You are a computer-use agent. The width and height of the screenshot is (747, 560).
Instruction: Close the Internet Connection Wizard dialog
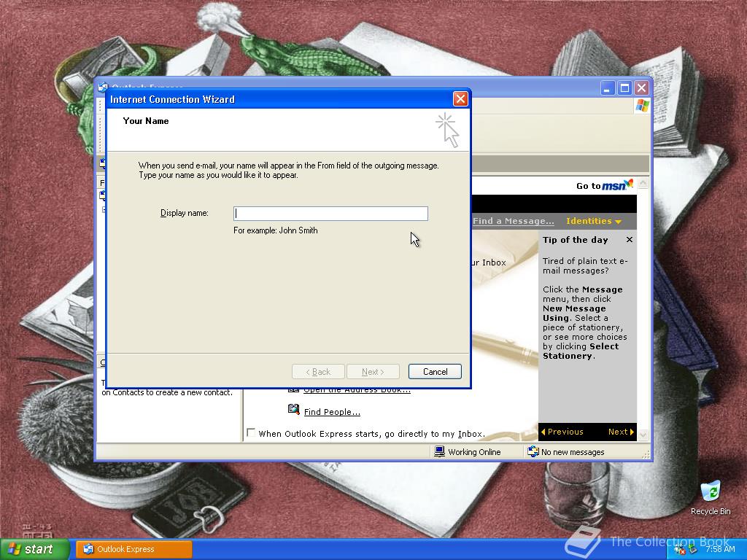[x=460, y=99]
